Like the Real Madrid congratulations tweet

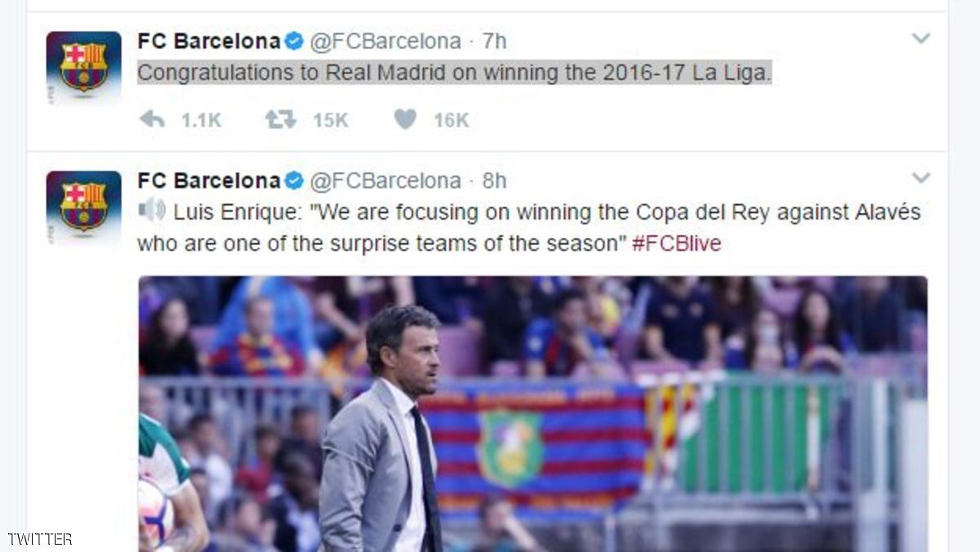click(405, 120)
